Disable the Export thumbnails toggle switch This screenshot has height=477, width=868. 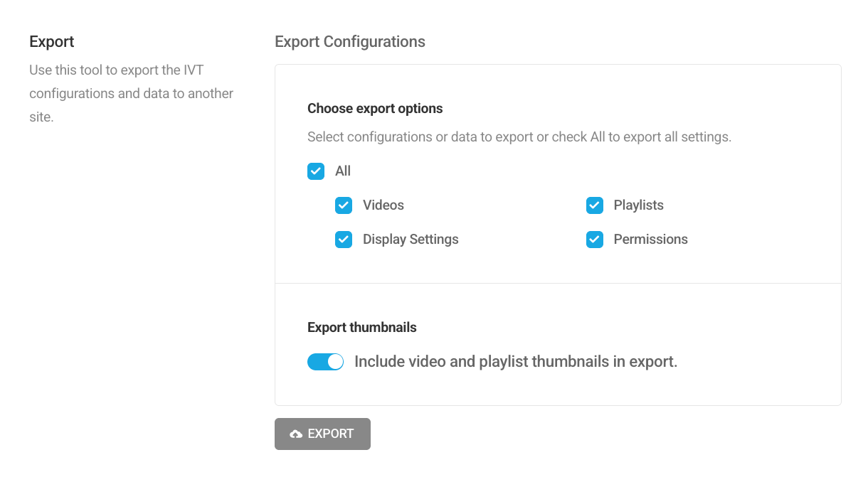(325, 361)
